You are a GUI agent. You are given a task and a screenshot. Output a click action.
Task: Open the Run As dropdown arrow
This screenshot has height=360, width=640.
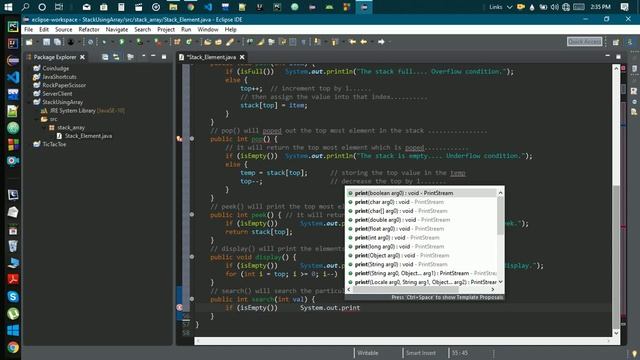coord(130,42)
